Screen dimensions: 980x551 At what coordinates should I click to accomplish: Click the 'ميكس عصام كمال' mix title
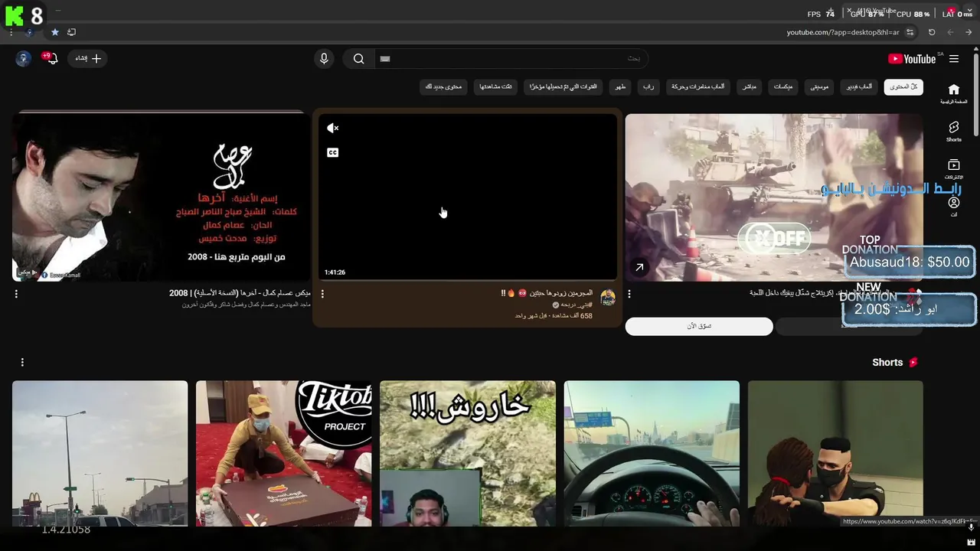(x=240, y=293)
